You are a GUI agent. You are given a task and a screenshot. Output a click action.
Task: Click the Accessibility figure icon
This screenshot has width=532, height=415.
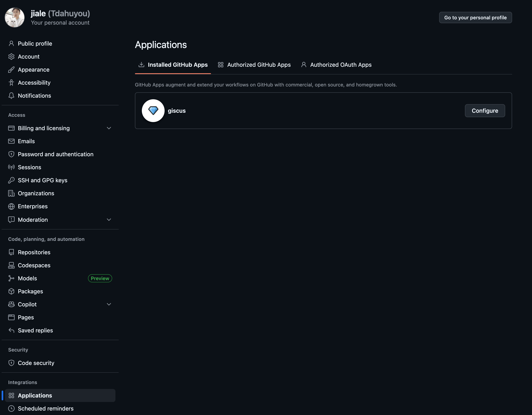[11, 83]
